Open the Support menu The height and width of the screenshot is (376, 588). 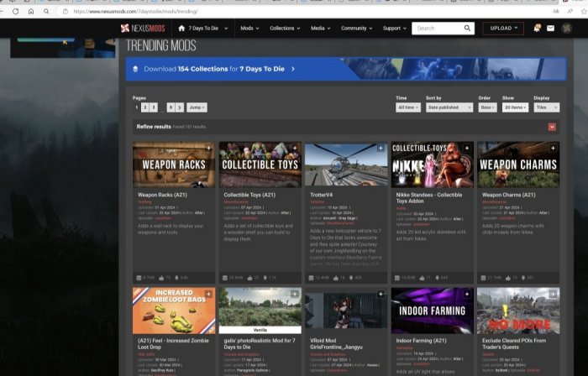point(395,28)
